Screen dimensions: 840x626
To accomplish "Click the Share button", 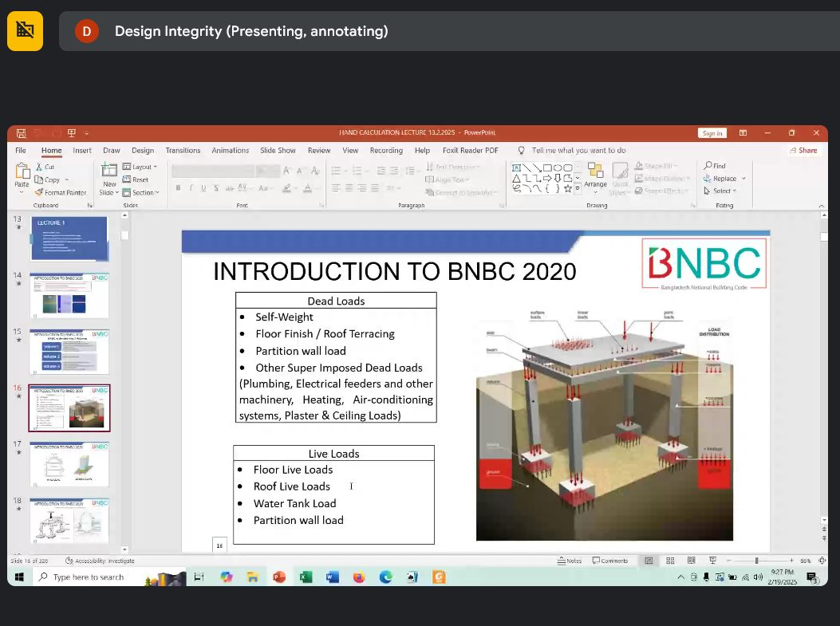I will pyautogui.click(x=803, y=151).
